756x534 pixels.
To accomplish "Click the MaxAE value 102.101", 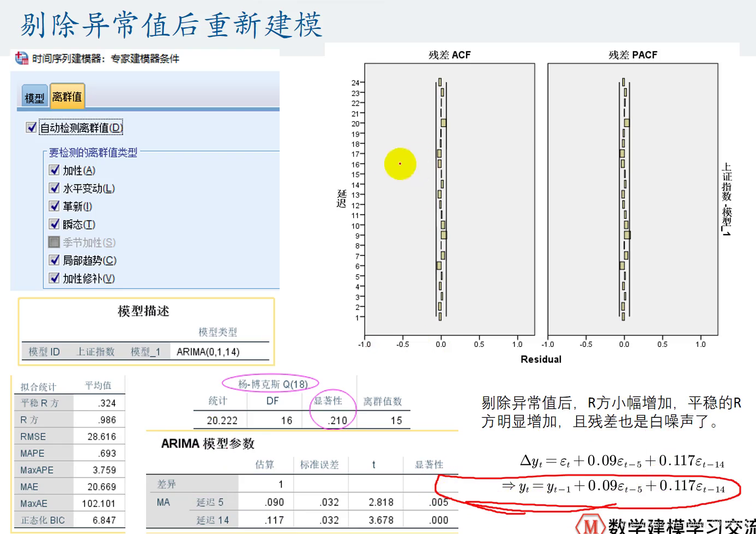I will (99, 503).
